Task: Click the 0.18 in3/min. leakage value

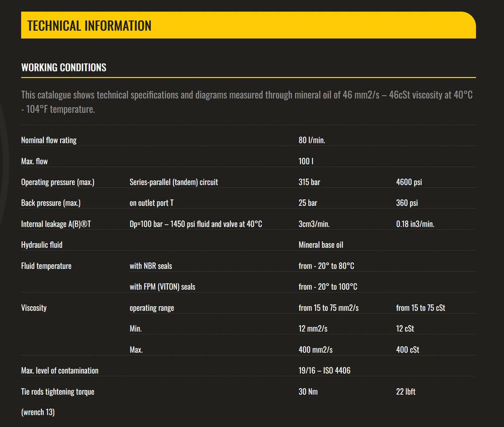Action: pos(415,224)
